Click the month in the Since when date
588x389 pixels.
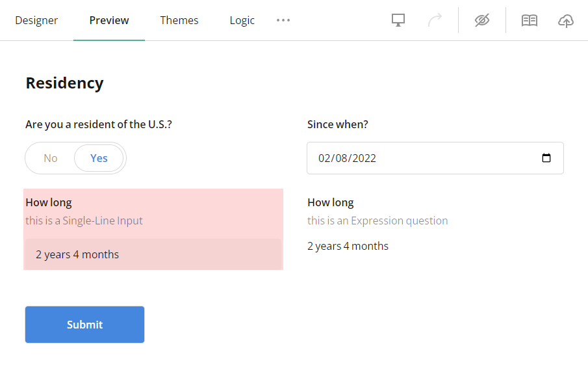click(x=324, y=158)
